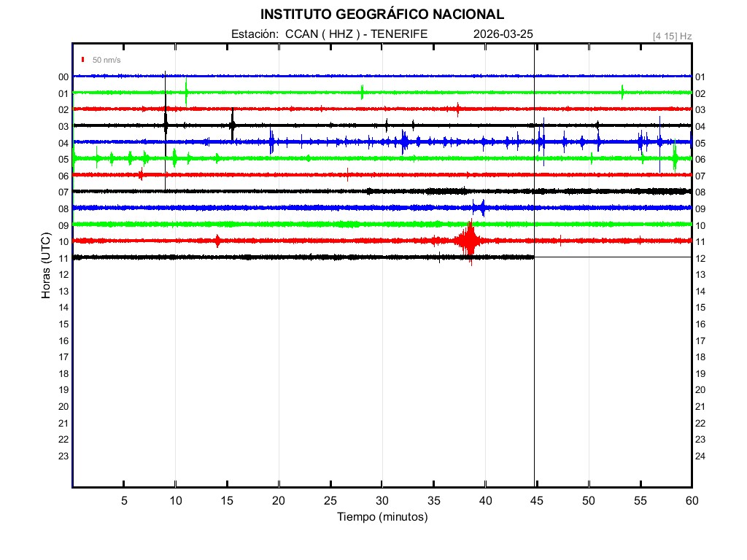Pick the green spike near minute 58 in hour 05

tap(675, 157)
